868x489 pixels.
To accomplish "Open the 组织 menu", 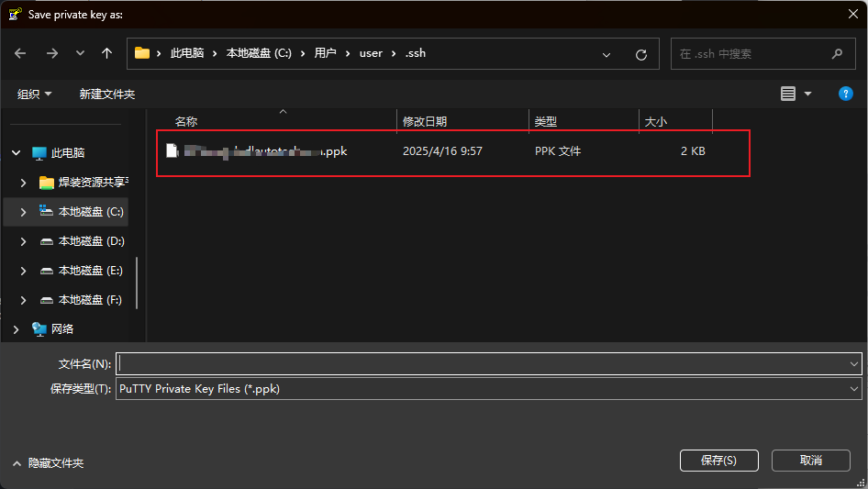I will [x=34, y=94].
